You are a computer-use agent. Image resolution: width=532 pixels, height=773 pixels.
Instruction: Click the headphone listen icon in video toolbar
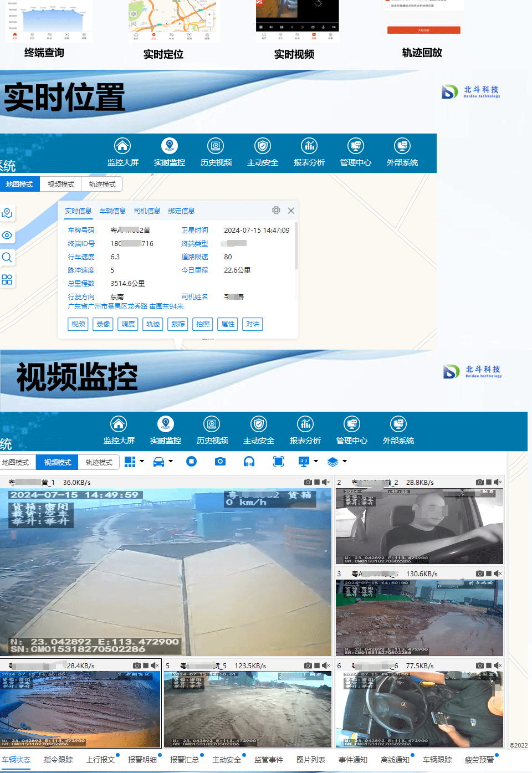tap(249, 462)
